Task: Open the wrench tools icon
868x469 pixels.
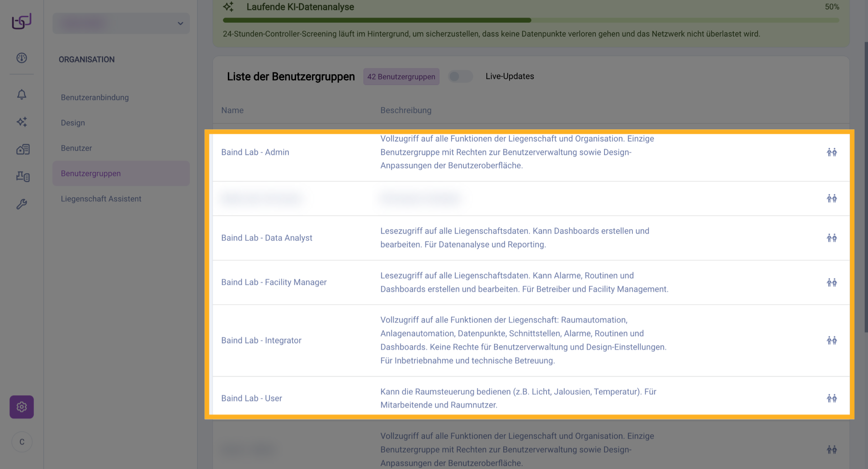Action: click(x=22, y=204)
